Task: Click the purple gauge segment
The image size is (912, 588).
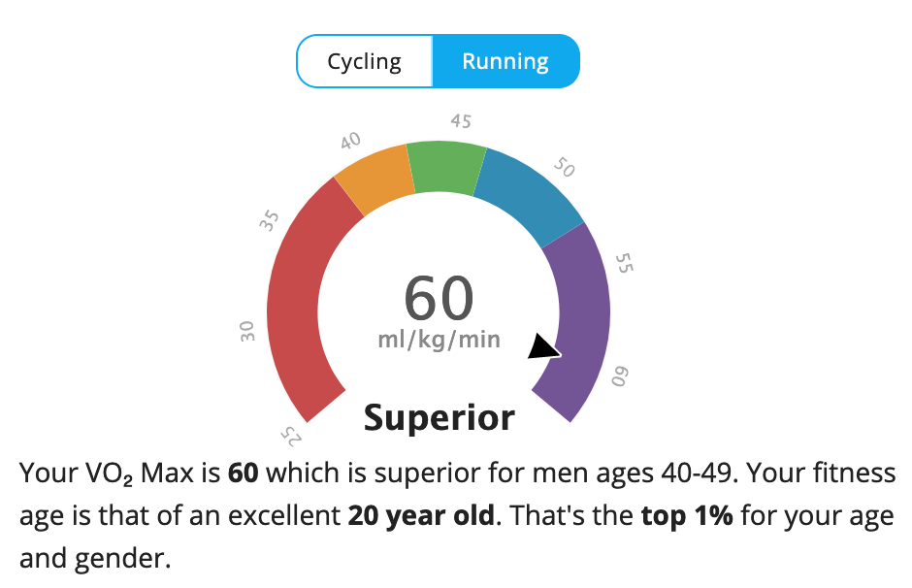Action: (x=580, y=320)
